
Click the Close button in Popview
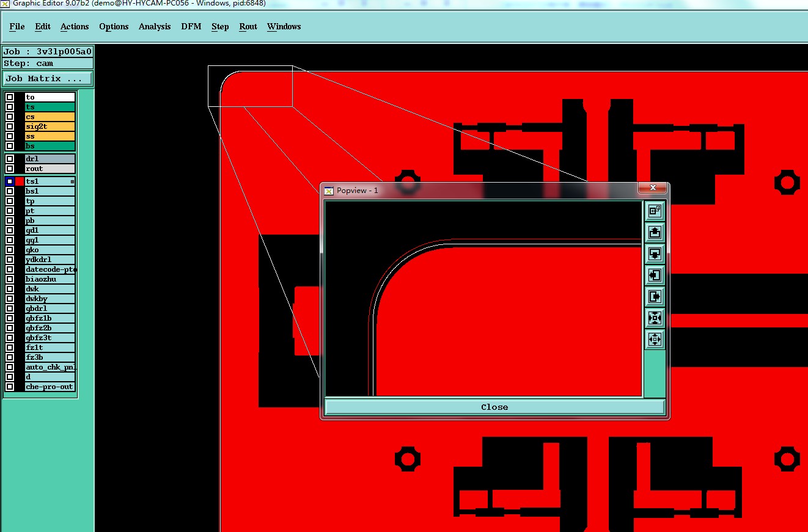pyautogui.click(x=494, y=407)
